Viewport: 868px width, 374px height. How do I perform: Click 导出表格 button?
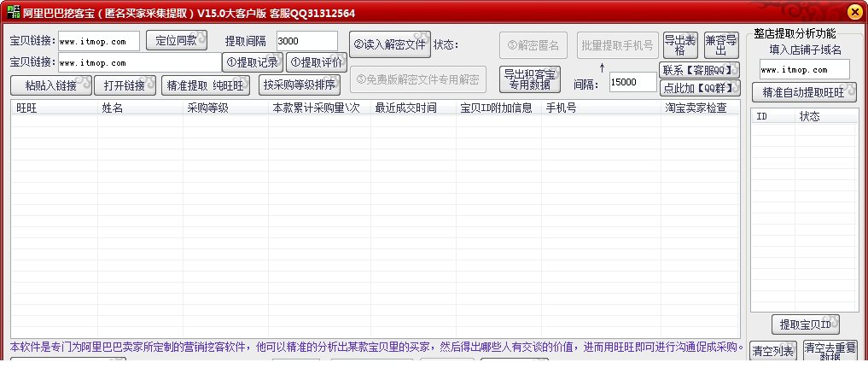click(x=680, y=45)
